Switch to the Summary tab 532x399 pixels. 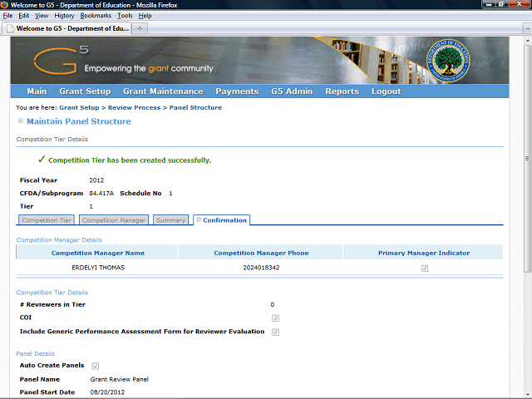tap(170, 219)
